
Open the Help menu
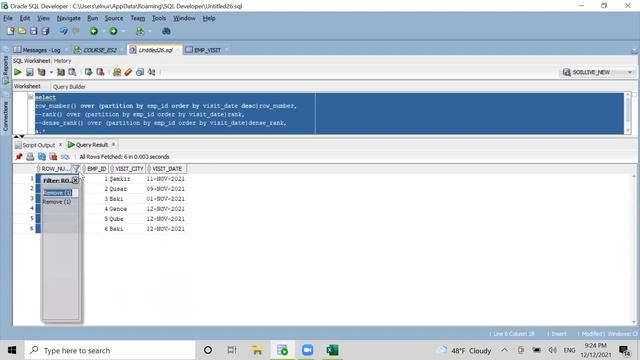(209, 18)
